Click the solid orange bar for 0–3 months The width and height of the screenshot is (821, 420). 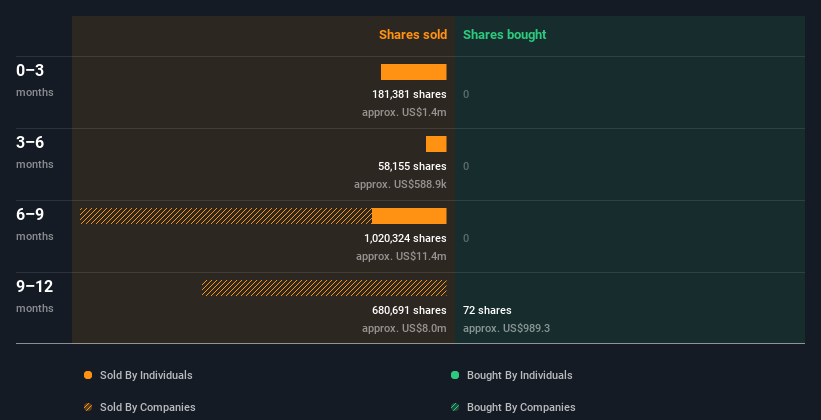[414, 72]
